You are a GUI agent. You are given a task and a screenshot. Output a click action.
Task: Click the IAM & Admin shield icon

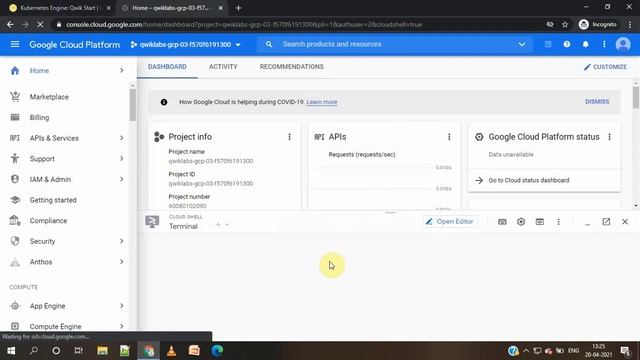pyautogui.click(x=15, y=179)
